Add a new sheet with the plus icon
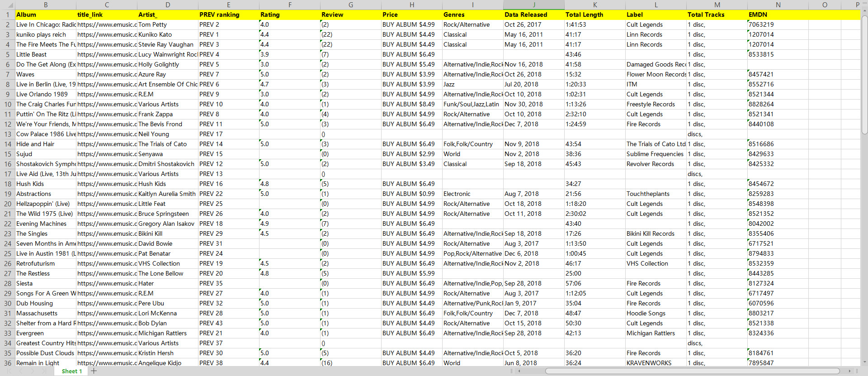868x376 pixels. click(94, 371)
